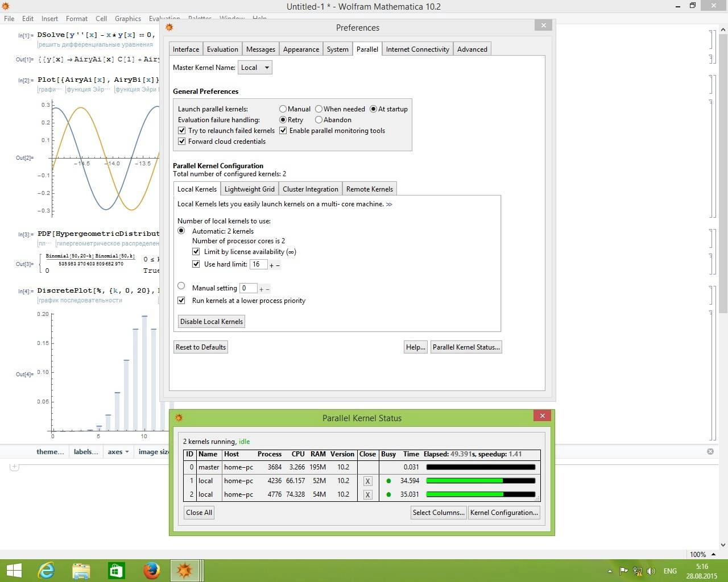Click hard limit value field
Screen dimensions: 728x582
259,264
